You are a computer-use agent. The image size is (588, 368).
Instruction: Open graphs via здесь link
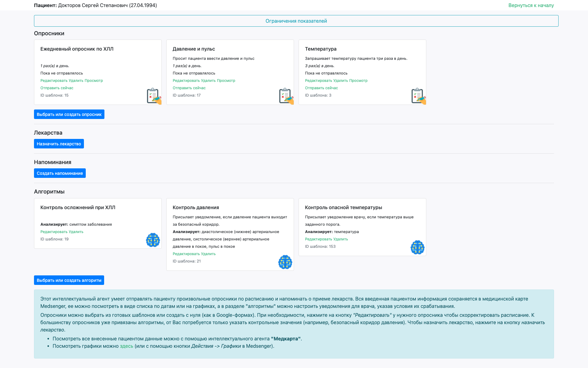[x=126, y=346]
